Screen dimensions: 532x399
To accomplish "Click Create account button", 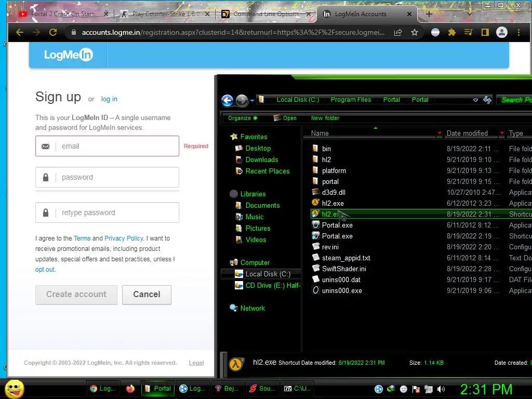I will [x=76, y=295].
